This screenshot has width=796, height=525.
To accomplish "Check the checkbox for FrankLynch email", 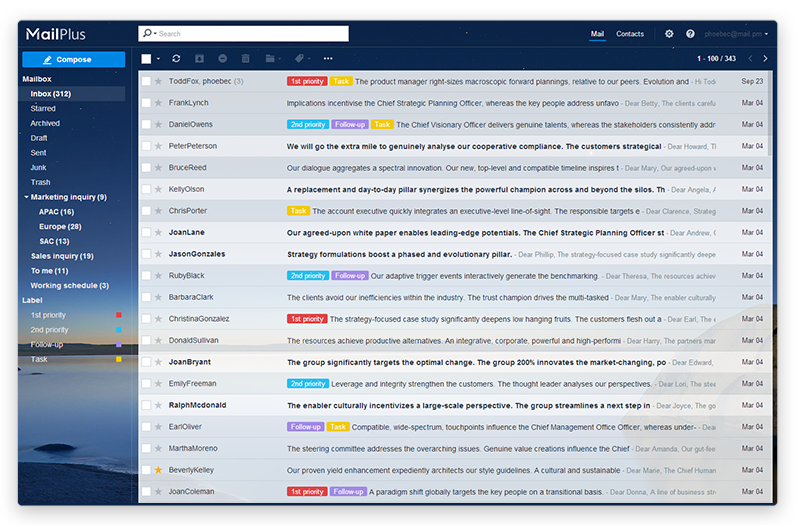I will [x=146, y=103].
